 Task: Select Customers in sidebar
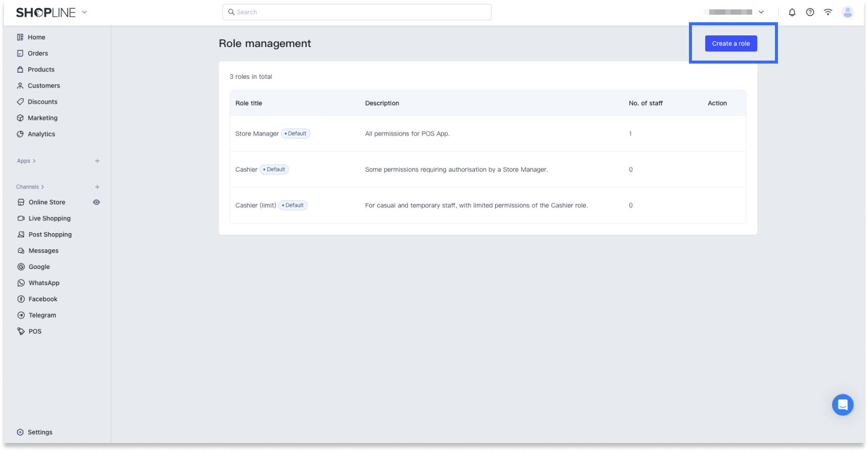(44, 86)
